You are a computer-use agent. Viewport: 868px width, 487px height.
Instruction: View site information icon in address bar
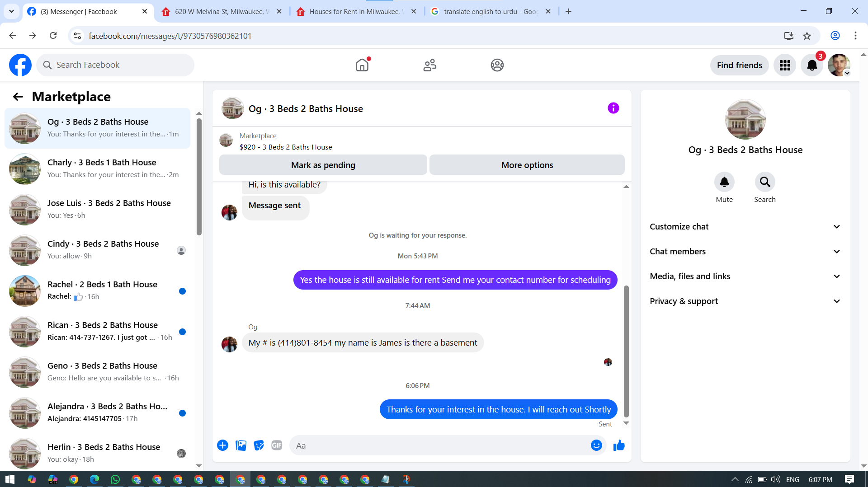pyautogui.click(x=77, y=36)
